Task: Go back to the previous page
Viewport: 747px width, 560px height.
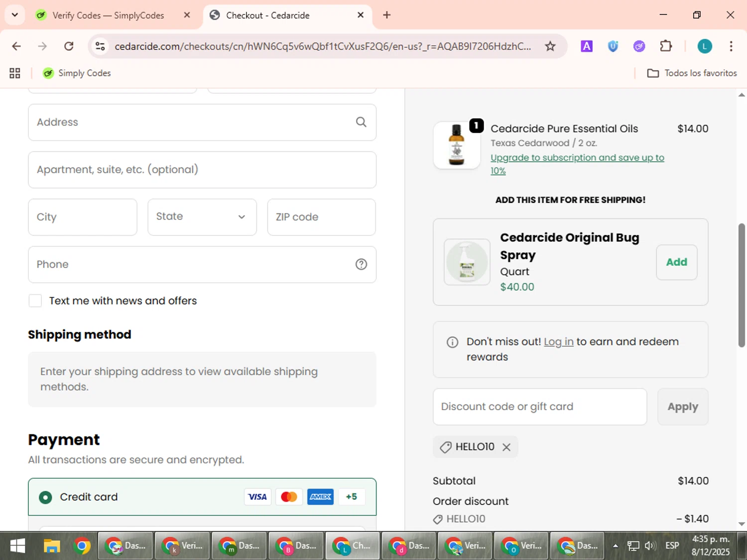Action: [x=16, y=46]
